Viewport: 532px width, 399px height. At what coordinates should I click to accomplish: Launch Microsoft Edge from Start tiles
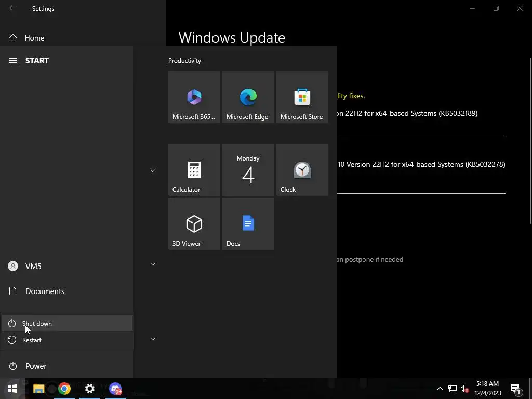[248, 97]
